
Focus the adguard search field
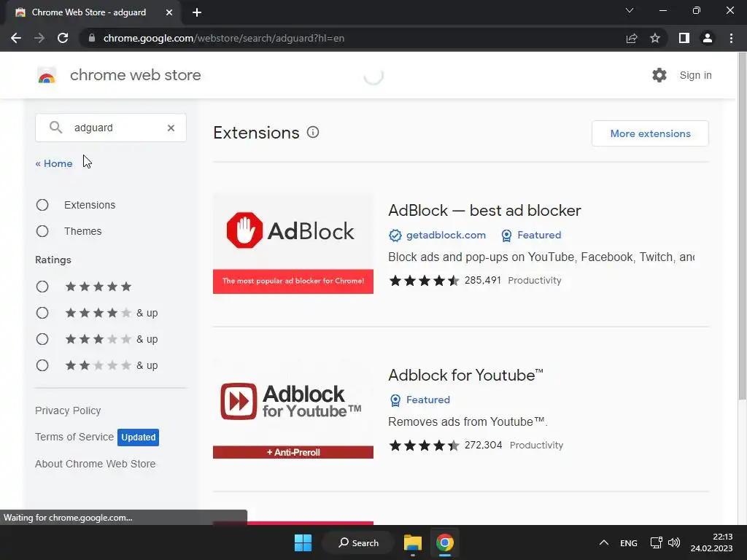coord(111,128)
